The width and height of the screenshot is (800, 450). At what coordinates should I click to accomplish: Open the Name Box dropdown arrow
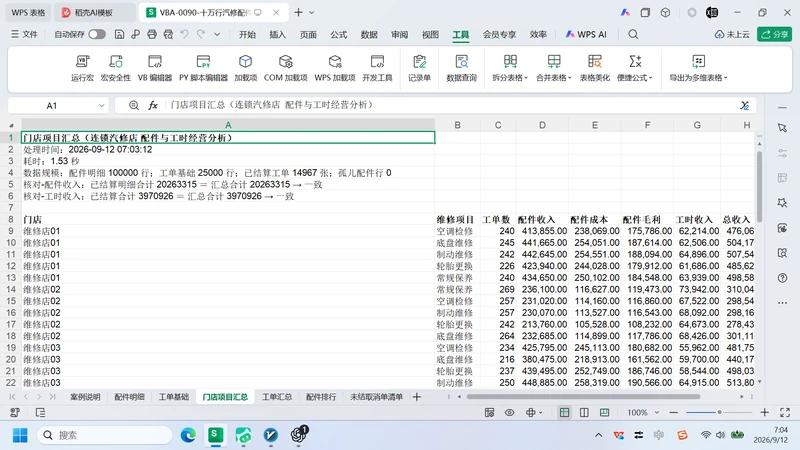pos(101,106)
